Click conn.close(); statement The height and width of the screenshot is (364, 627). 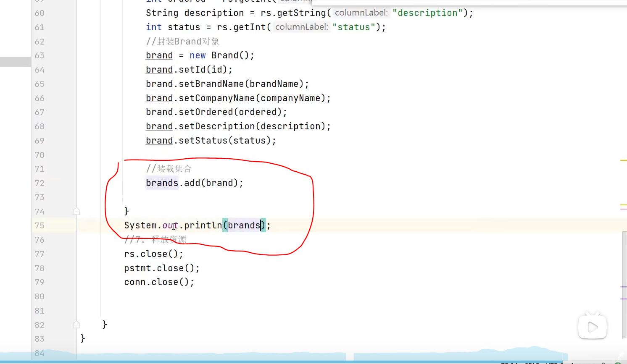(159, 282)
